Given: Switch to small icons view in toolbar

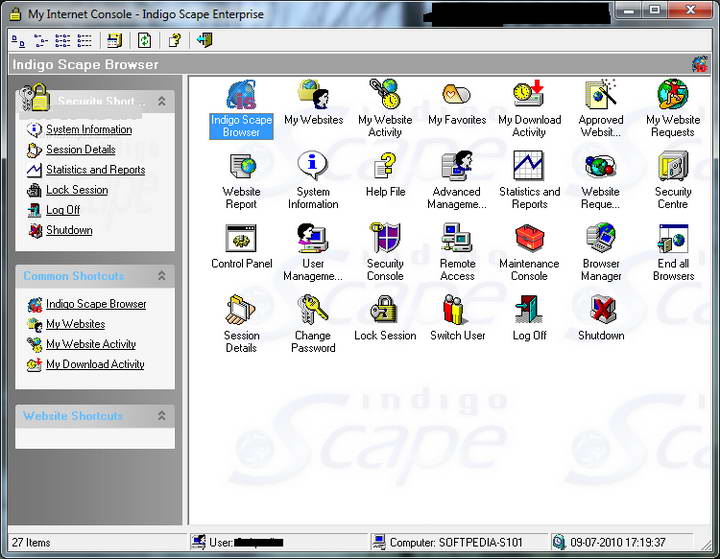Looking at the screenshot, I should pos(40,40).
